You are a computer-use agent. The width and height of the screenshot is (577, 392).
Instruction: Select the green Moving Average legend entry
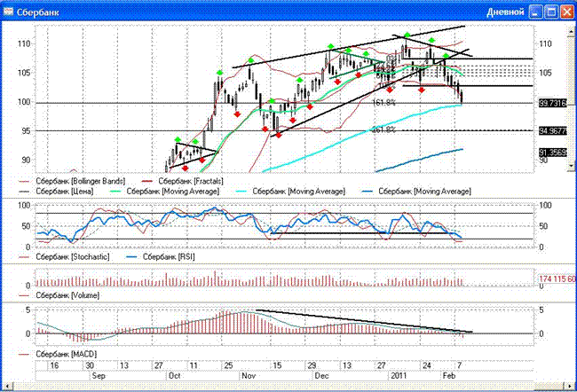(164, 192)
